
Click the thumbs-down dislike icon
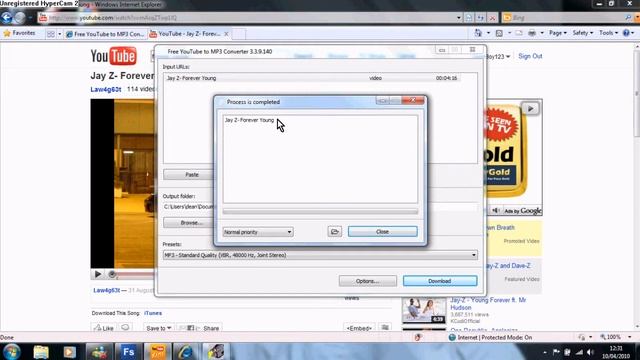coord(125,327)
